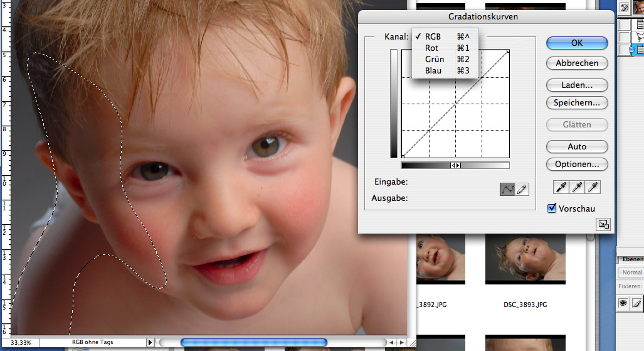
Task: Open the status bar info arrow menu
Action: click(150, 342)
